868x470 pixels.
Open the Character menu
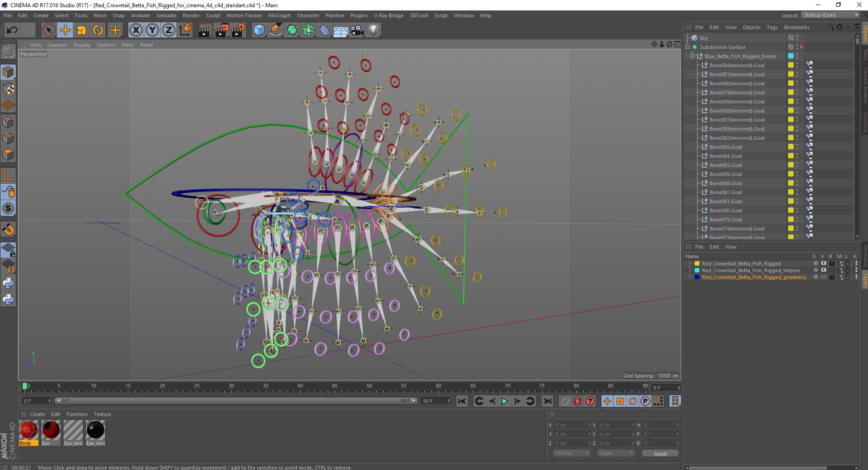click(308, 15)
